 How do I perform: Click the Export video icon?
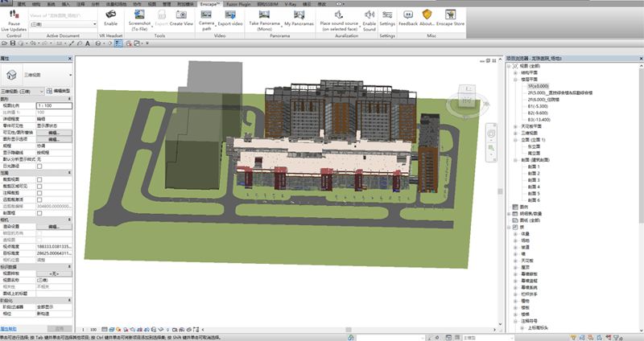coord(230,14)
